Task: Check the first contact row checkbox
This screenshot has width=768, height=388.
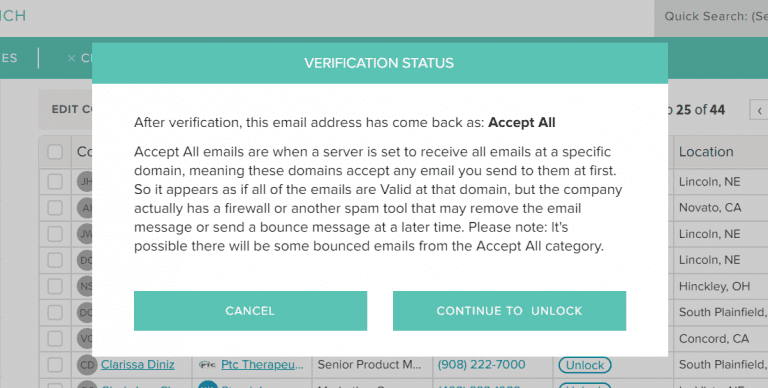Action: (x=55, y=182)
